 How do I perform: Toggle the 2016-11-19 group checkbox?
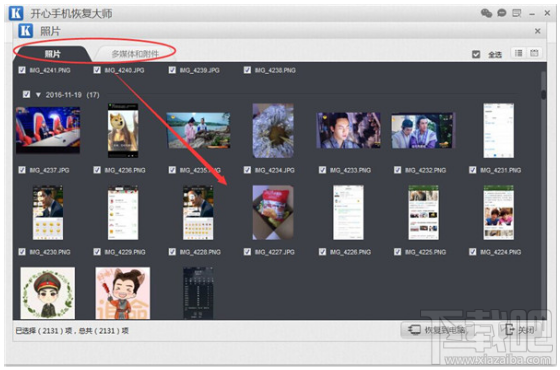(26, 94)
